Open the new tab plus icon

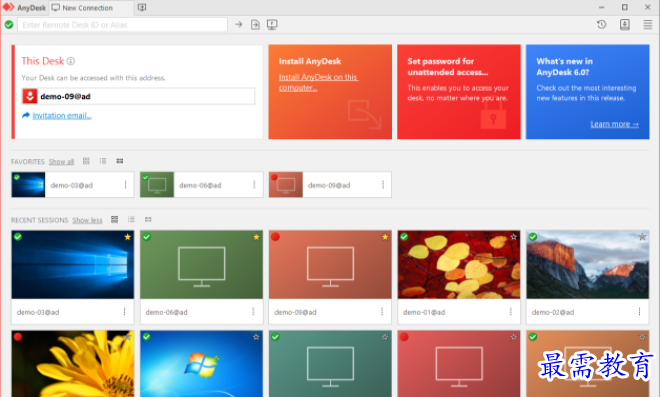(142, 8)
